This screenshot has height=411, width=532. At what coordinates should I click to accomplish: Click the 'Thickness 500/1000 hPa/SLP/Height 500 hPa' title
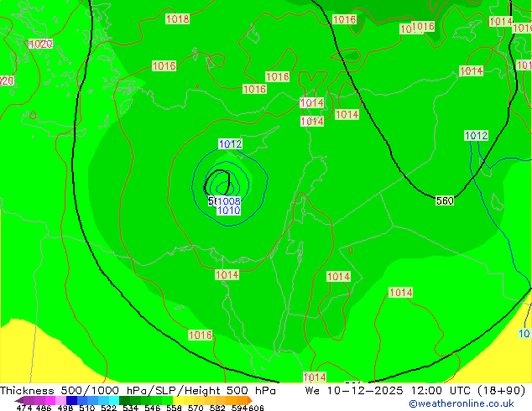tap(138, 391)
